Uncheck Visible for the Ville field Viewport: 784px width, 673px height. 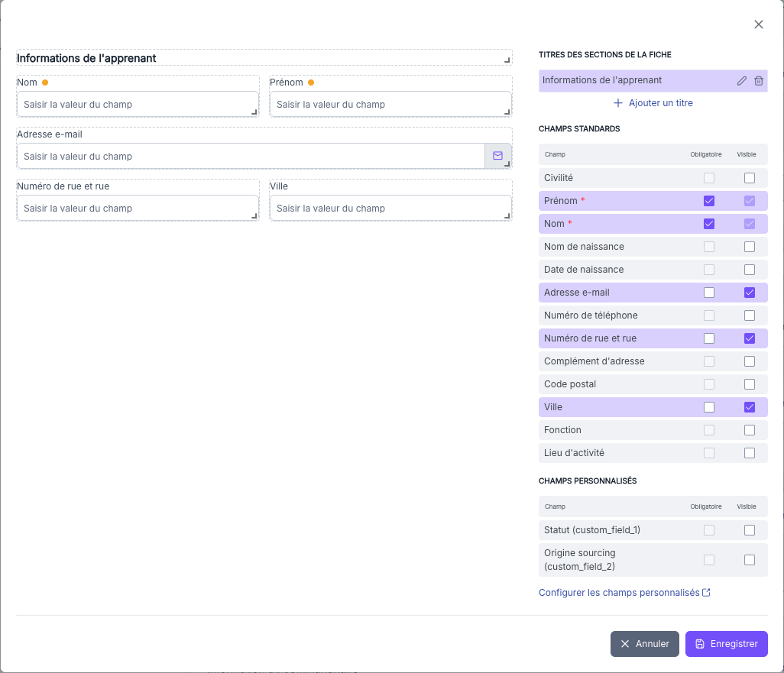tap(749, 407)
